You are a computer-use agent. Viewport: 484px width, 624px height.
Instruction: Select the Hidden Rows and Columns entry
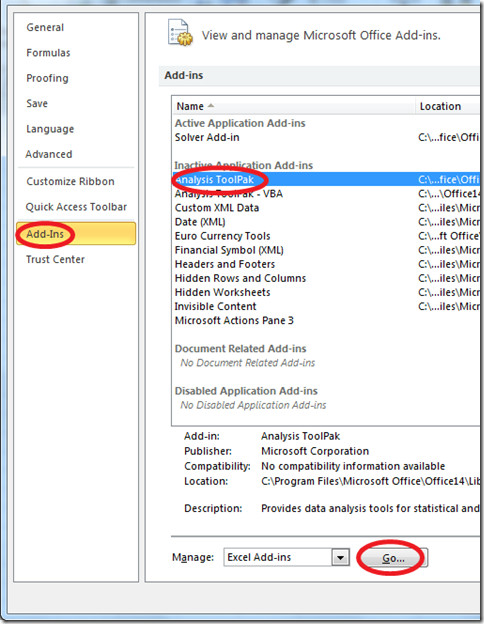(326, 278)
